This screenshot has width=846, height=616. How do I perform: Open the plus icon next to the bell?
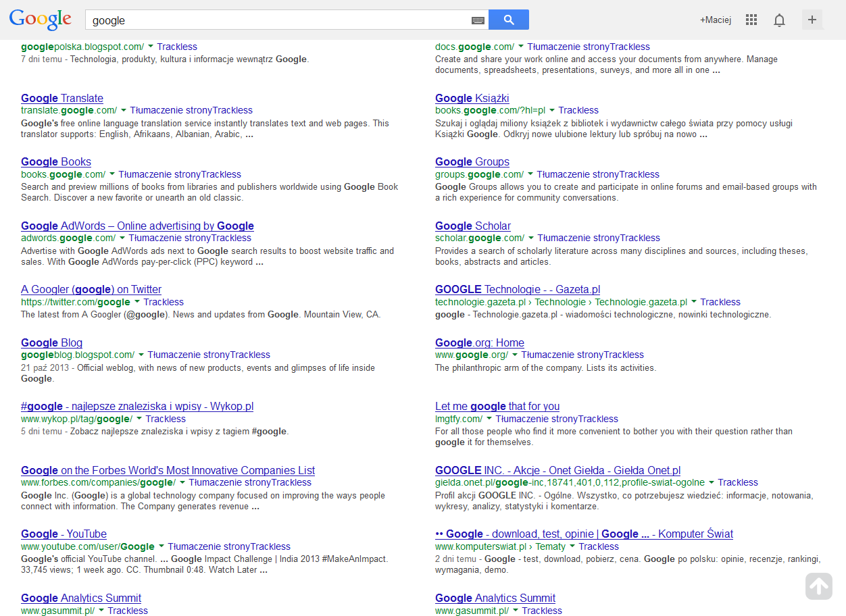[812, 20]
